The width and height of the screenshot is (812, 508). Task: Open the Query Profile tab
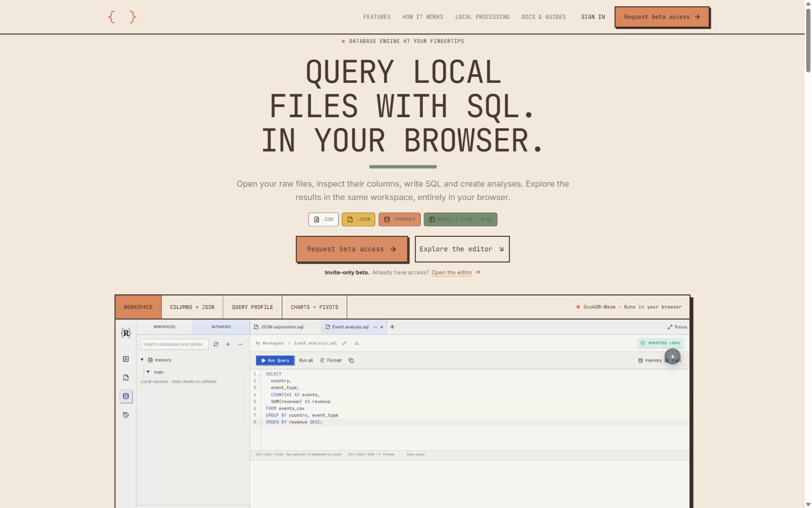point(252,307)
